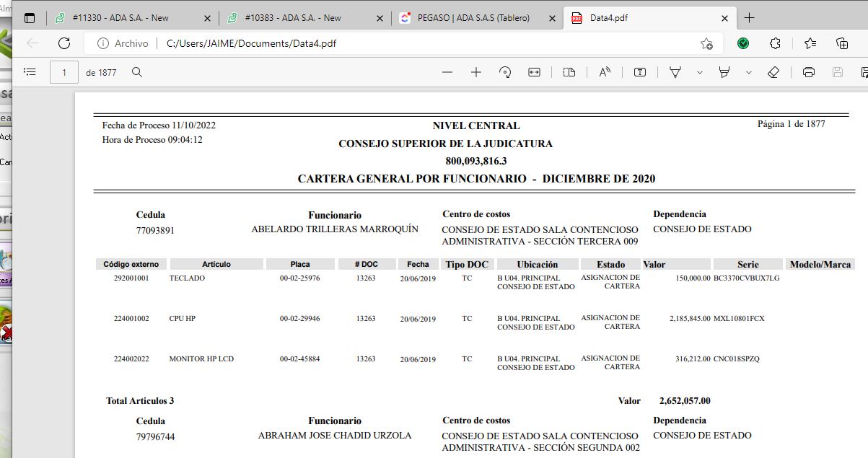Open the tab actions menu
Screen dimensions: 868x458
coord(30,18)
